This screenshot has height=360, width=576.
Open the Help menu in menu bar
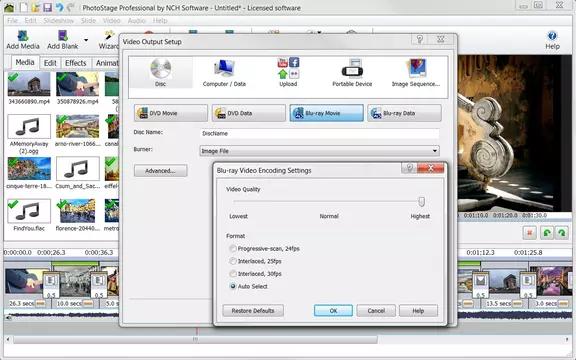tap(160, 21)
